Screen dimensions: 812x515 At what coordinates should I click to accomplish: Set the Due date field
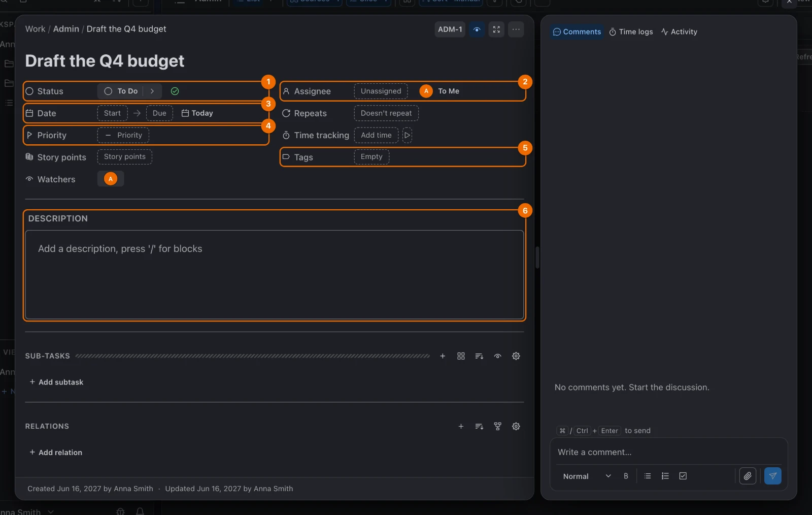pos(159,113)
